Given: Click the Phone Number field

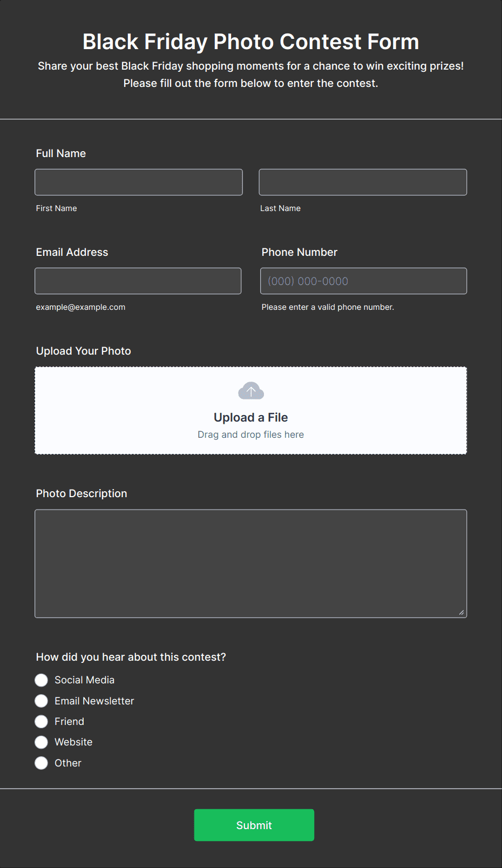Looking at the screenshot, I should pos(364,281).
